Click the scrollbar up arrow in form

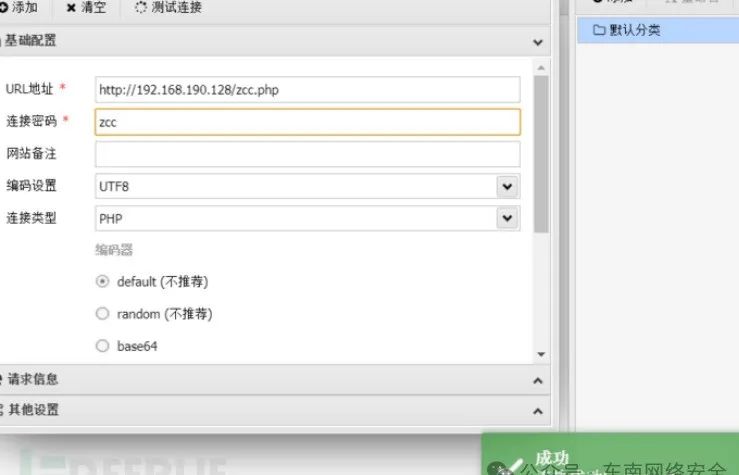click(541, 68)
